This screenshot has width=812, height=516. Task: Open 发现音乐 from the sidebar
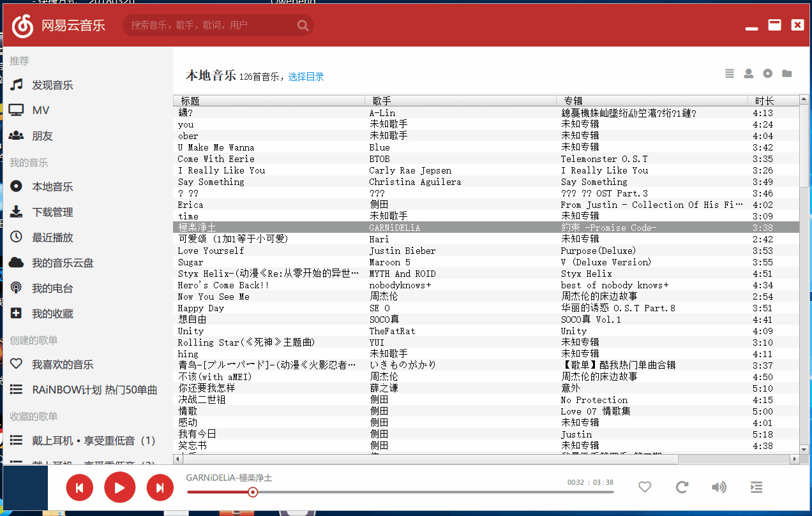(x=52, y=85)
